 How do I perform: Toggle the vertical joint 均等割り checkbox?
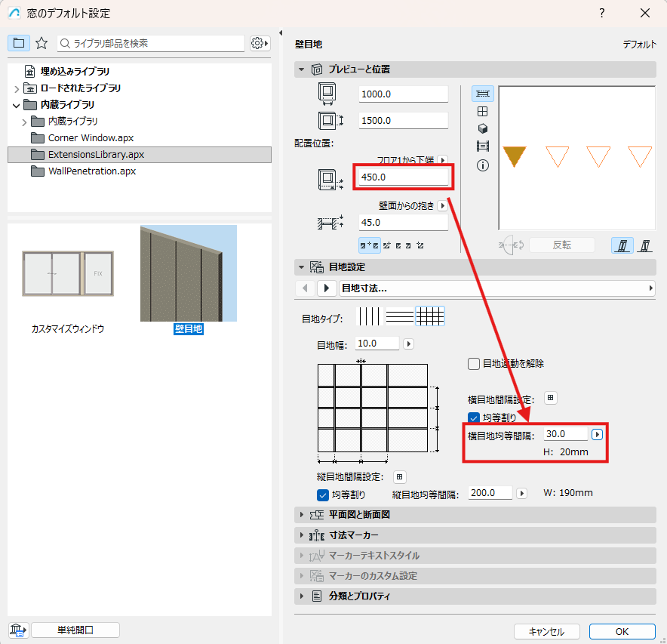[323, 495]
